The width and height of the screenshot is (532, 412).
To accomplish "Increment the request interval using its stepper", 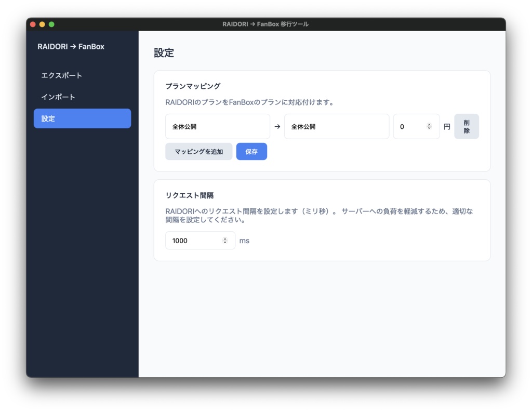I will click(224, 238).
